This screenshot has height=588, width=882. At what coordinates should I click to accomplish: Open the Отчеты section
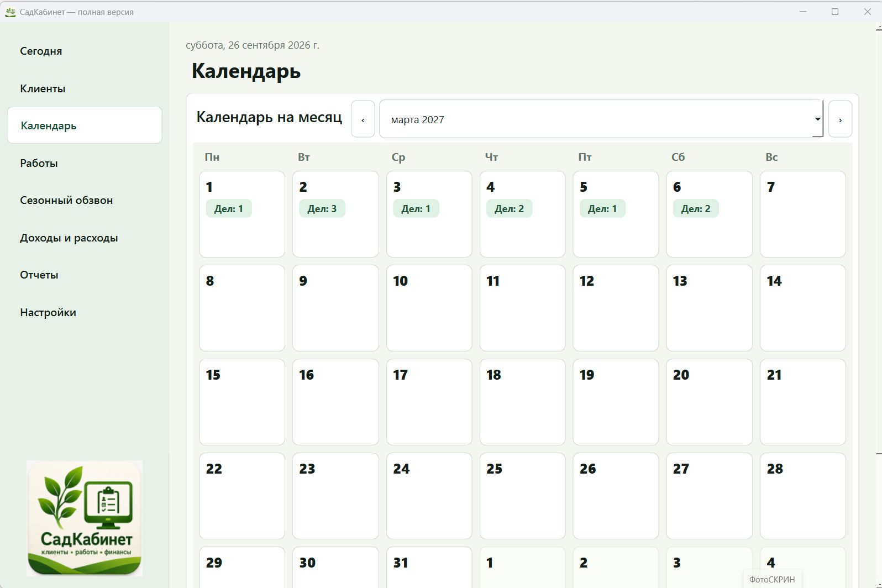click(x=85, y=275)
